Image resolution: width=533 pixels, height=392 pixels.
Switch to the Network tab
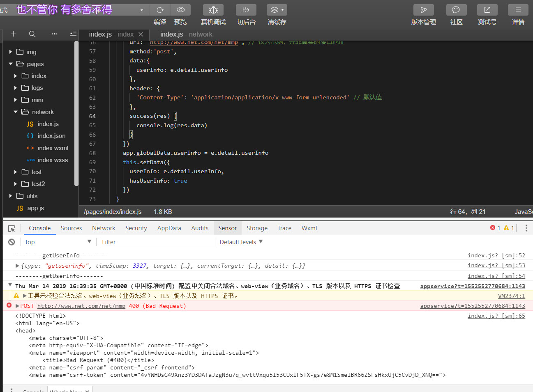pyautogui.click(x=104, y=228)
